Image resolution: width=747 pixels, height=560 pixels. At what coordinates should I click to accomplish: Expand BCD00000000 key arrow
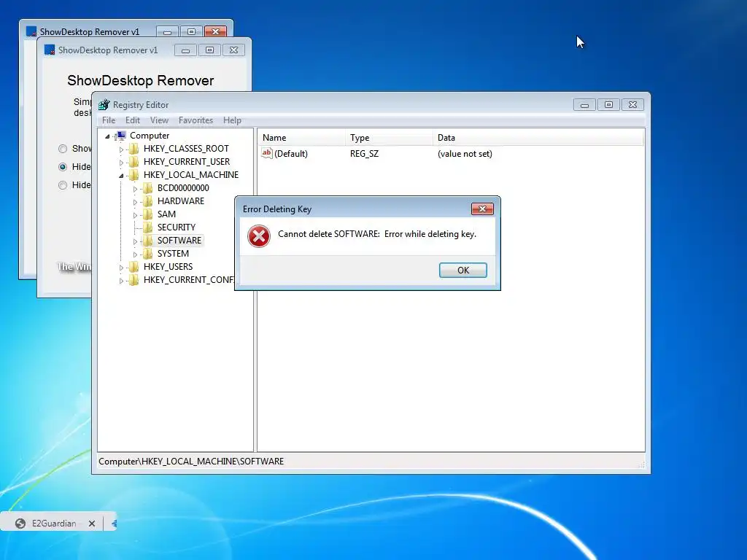(x=135, y=189)
